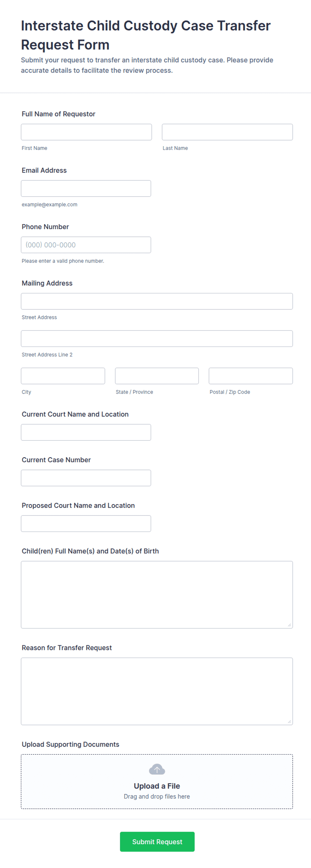Image resolution: width=311 pixels, height=868 pixels.
Task: Select the Email Address input field
Action: tap(86, 188)
